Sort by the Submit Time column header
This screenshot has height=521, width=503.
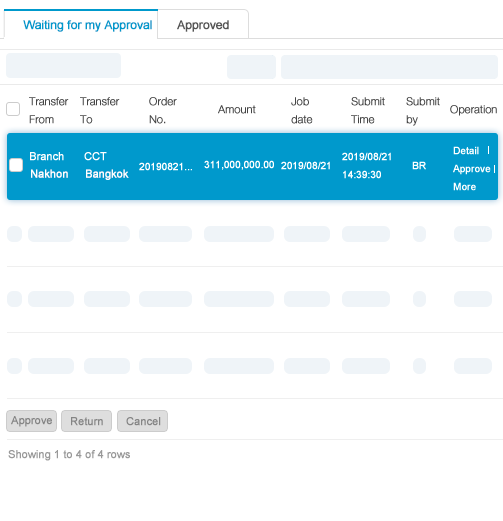click(368, 110)
